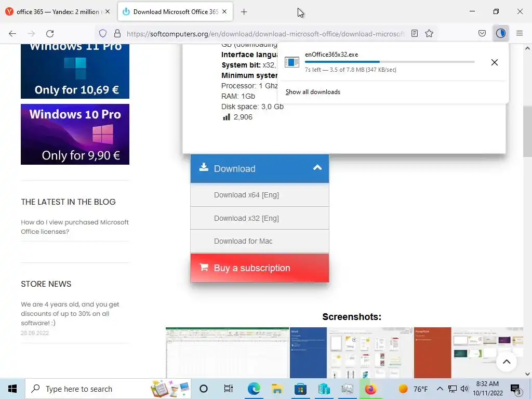Screen dimensions: 532x399
Task: Close the office 365 Yandex tab
Action: tap(108, 11)
